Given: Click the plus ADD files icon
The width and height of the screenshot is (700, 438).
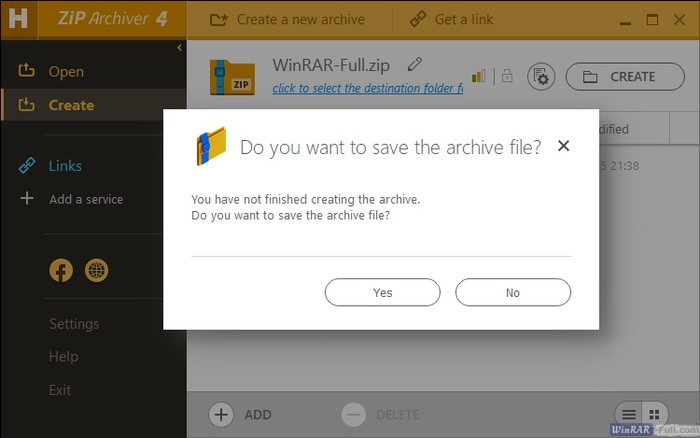Looking at the screenshot, I should pyautogui.click(x=221, y=414).
